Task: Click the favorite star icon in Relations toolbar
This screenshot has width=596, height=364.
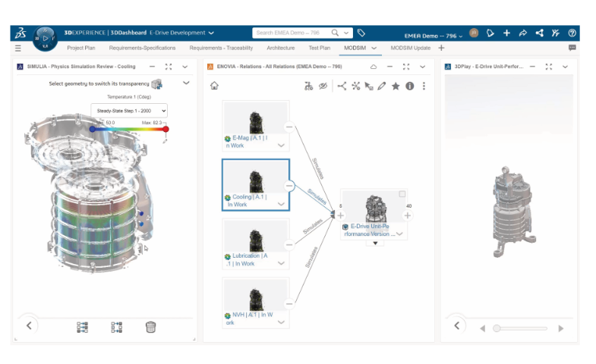Action: pyautogui.click(x=396, y=86)
